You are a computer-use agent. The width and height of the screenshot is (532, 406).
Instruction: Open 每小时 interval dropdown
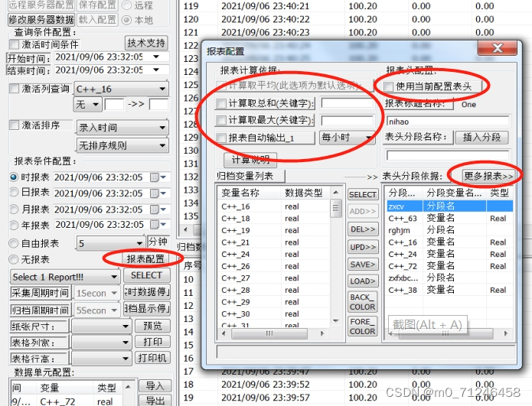tap(347, 138)
